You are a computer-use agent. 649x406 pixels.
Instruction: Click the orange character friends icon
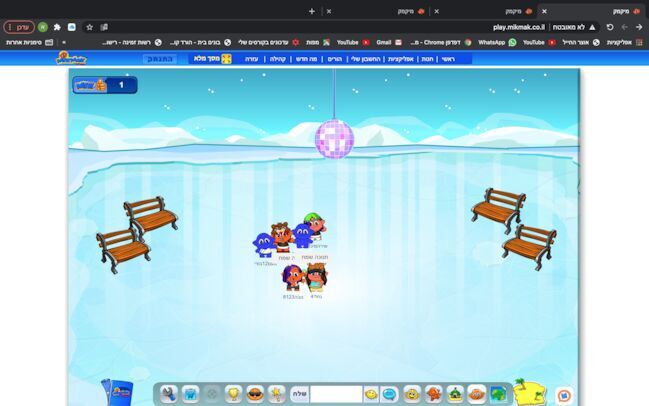tap(433, 394)
